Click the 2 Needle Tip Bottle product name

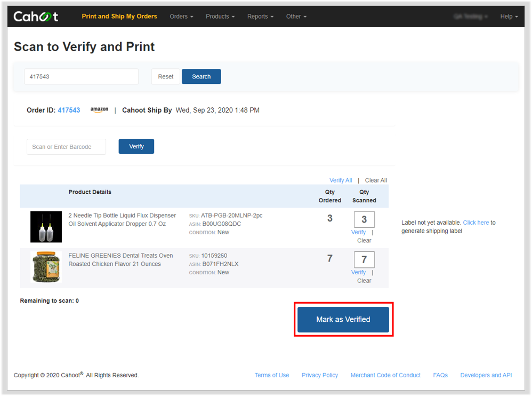point(122,220)
